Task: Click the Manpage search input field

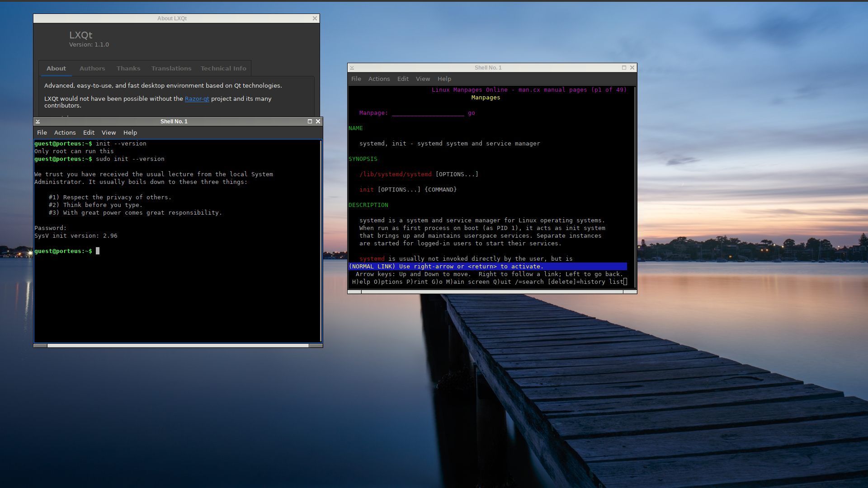Action: [428, 113]
